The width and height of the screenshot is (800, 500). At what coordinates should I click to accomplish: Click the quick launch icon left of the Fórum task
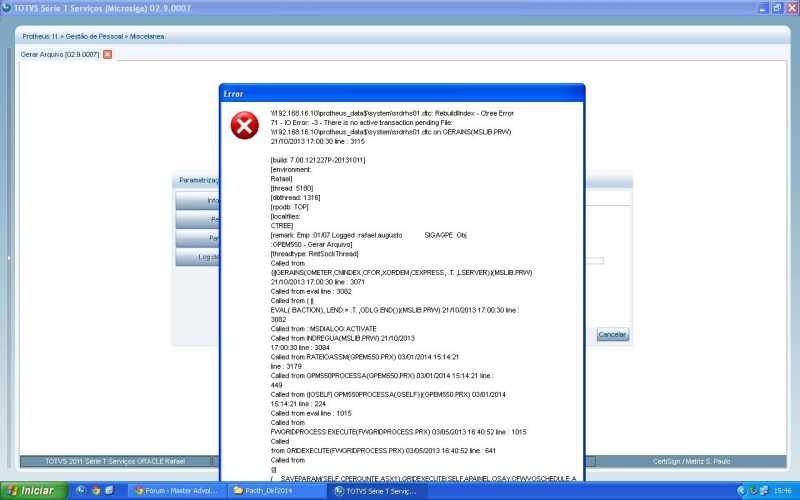[x=109, y=491]
